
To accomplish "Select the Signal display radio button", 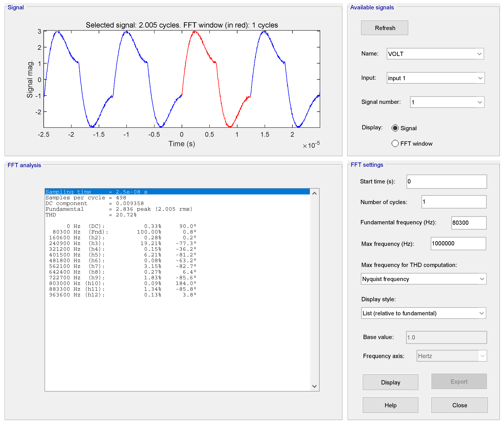I will click(x=395, y=128).
